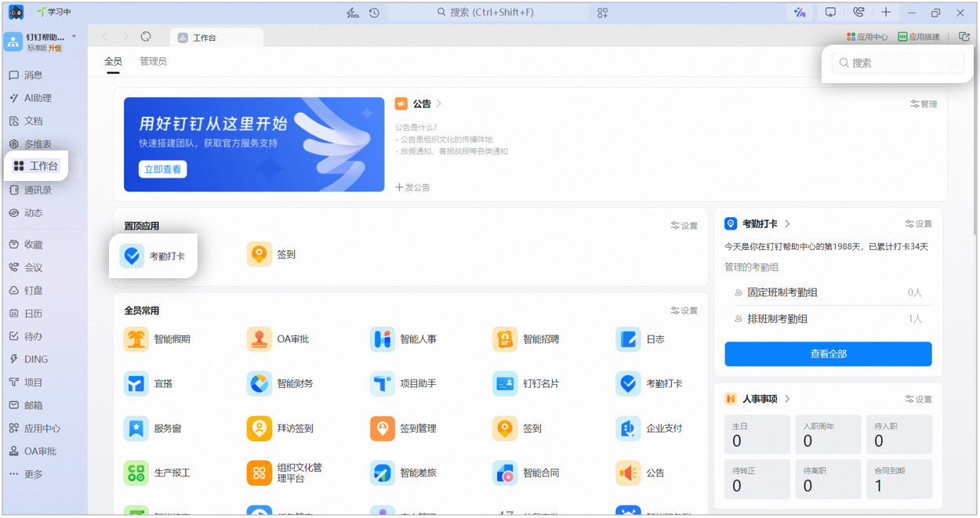Image resolution: width=980 pixels, height=518 pixels.
Task: Open the 企业支付 app
Action: click(x=649, y=429)
